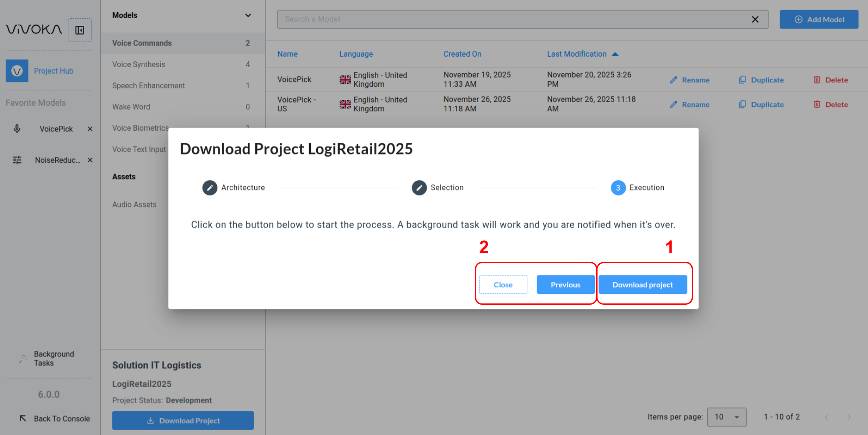Remove VoicePick from Favorite Models
This screenshot has width=868, height=435.
coord(90,129)
